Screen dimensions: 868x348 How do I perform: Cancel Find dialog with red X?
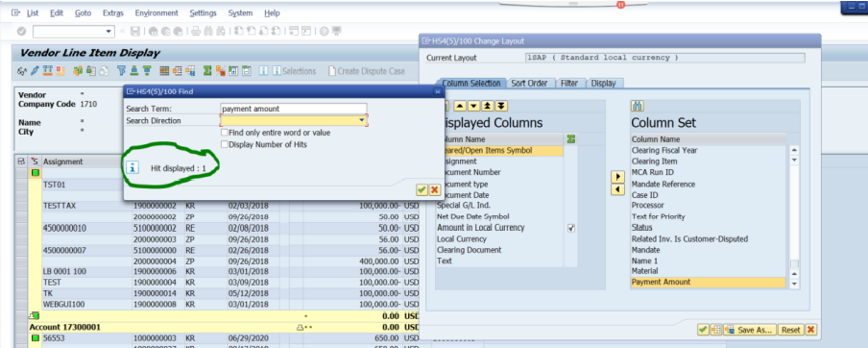435,190
